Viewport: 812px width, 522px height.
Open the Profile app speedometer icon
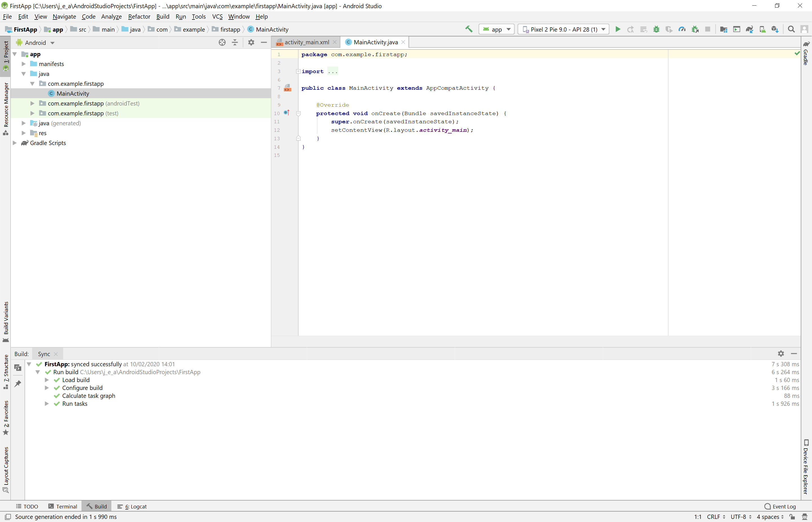682,29
